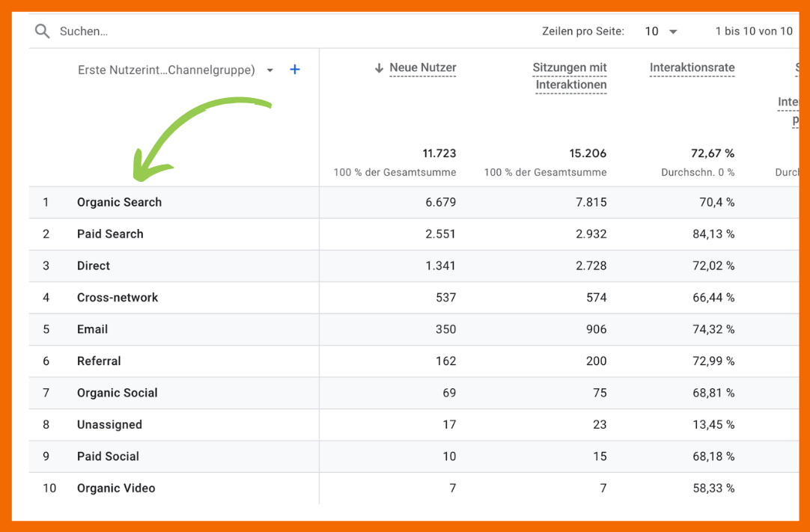
Task: Click the plus icon to add dimension
Action: [295, 70]
